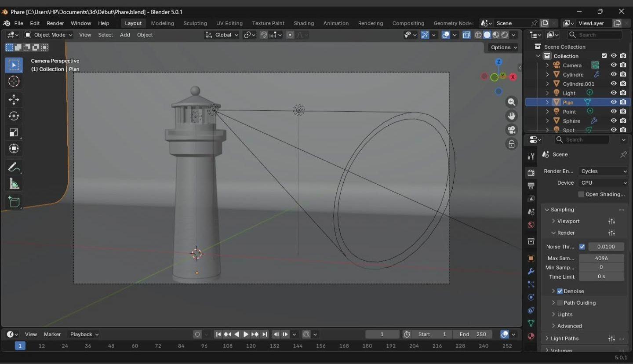Disable the Noise Threshold checkbox
The height and width of the screenshot is (364, 633).
coord(582,247)
